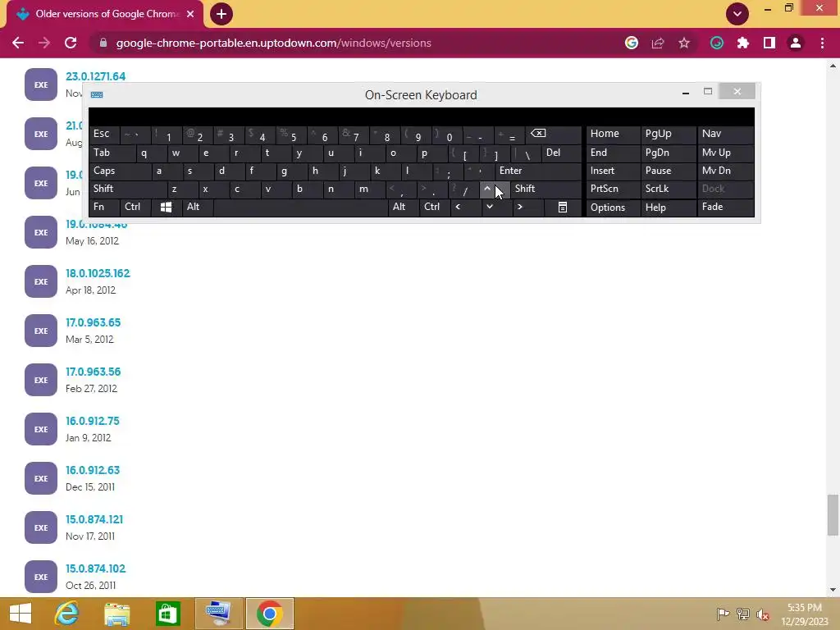Click the EXE icon for version 17.0.963.65
Viewport: 840px width, 630px height.
point(41,331)
